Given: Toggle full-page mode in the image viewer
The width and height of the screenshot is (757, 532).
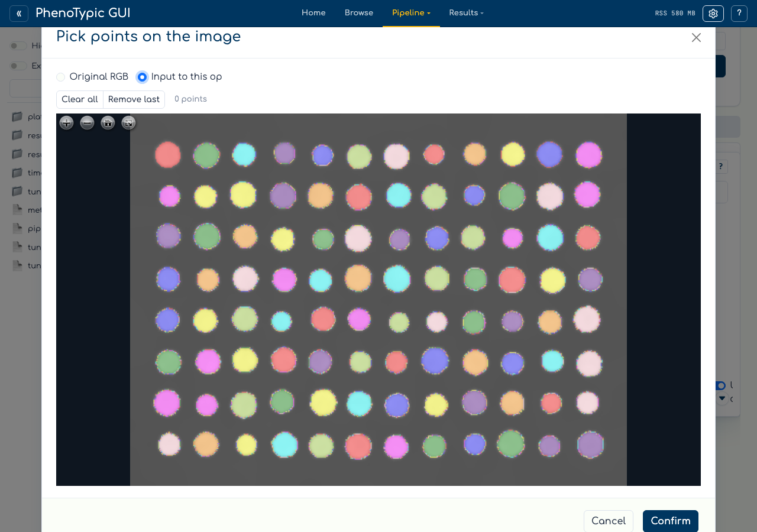Looking at the screenshot, I should pyautogui.click(x=128, y=123).
